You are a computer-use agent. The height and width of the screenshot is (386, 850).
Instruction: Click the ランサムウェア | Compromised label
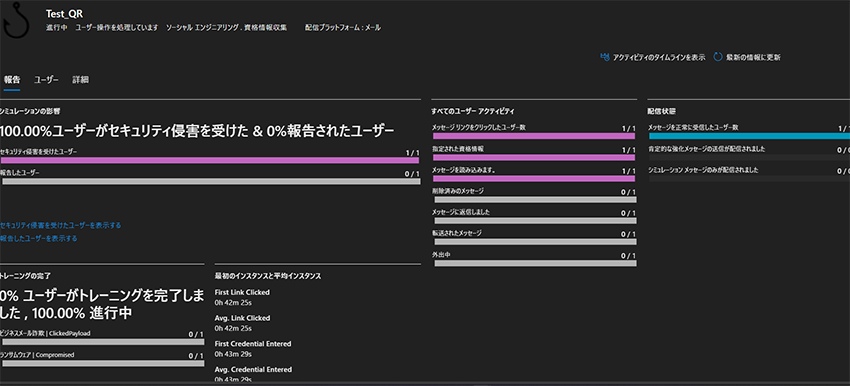(37, 355)
